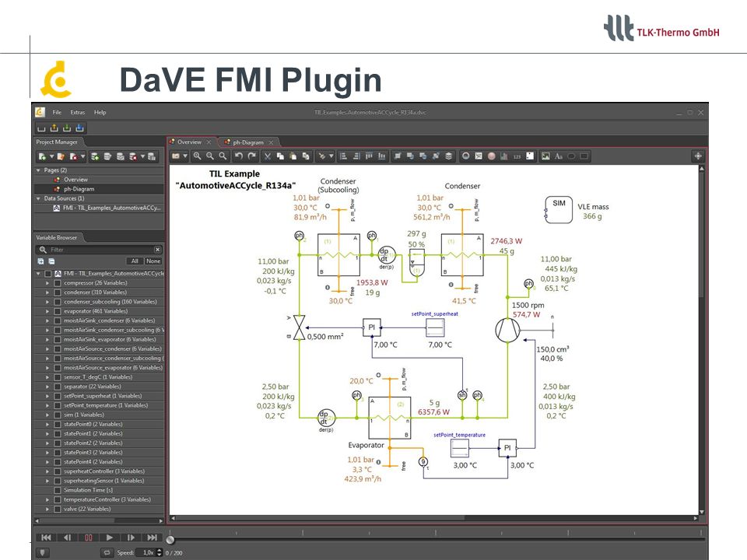Check the sim (1 Variables) checkbox

57,415
